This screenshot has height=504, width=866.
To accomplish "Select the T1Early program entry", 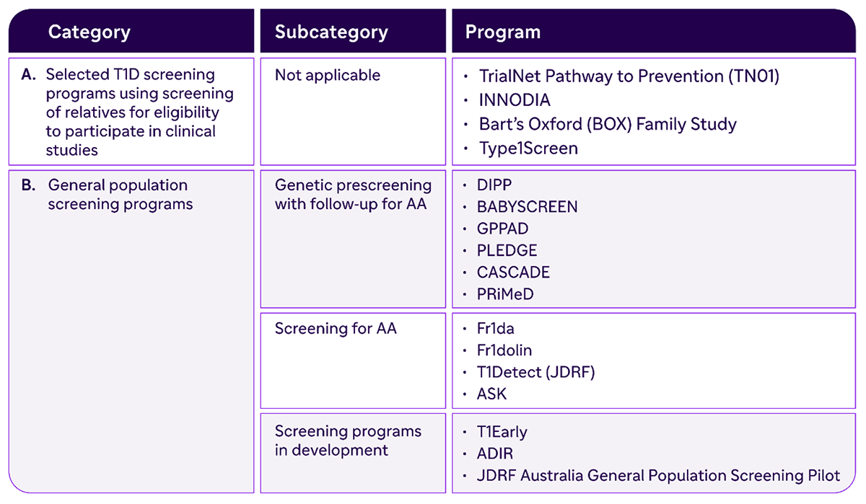I will (x=502, y=433).
